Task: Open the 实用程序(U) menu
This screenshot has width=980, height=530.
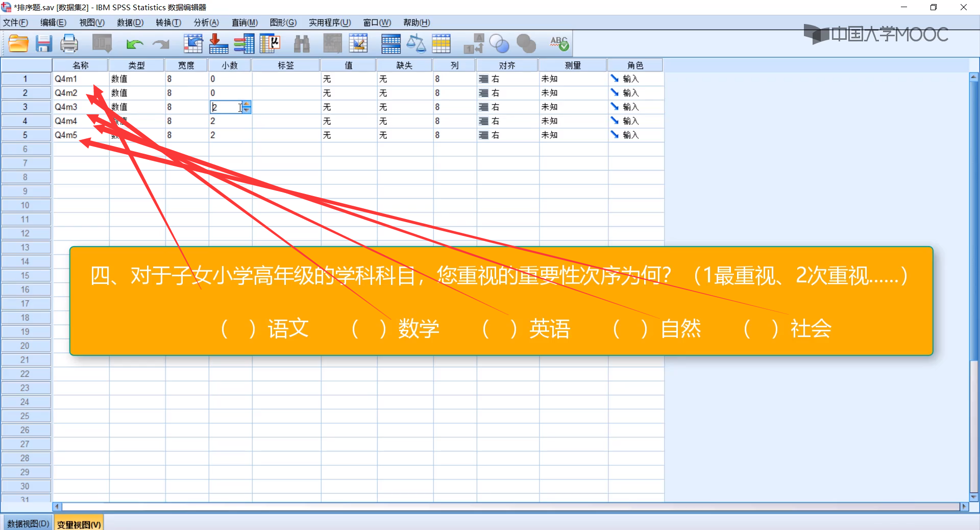Action: coord(330,22)
